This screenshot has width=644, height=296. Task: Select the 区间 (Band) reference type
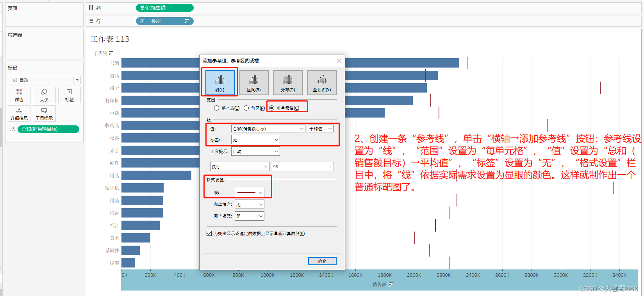tap(254, 82)
